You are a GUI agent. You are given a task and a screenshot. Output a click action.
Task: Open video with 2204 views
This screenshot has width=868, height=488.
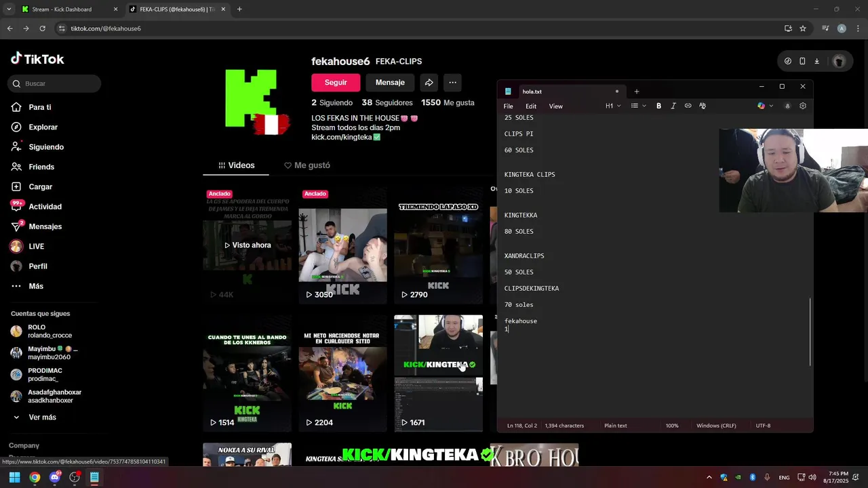[342, 373]
